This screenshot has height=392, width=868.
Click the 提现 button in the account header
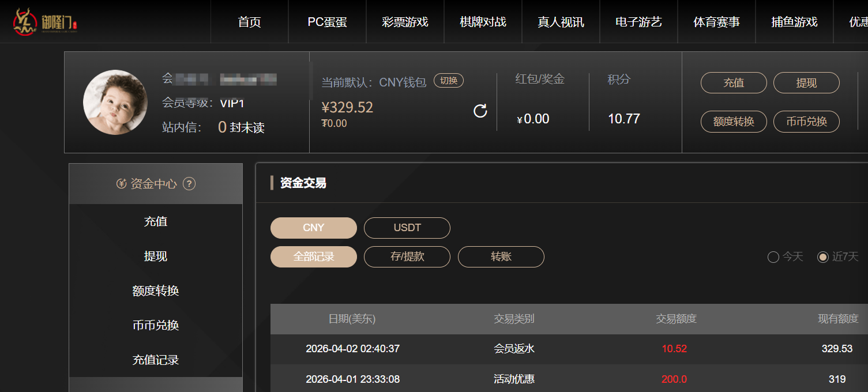806,83
